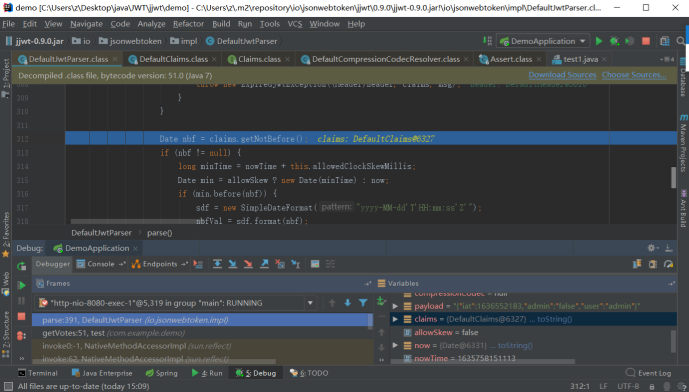Click the Pause Program icon in the debug sidebar
This screenshot has width=689, height=392.
point(21,301)
